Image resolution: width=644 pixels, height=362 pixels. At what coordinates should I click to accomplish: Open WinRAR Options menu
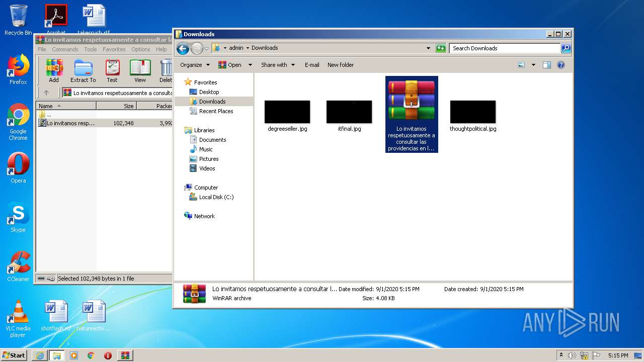pos(141,49)
